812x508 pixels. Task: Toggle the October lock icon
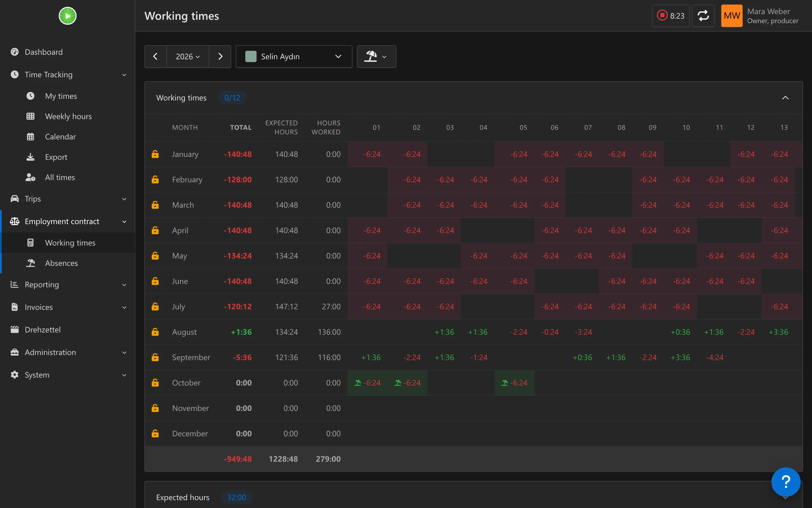tap(155, 383)
